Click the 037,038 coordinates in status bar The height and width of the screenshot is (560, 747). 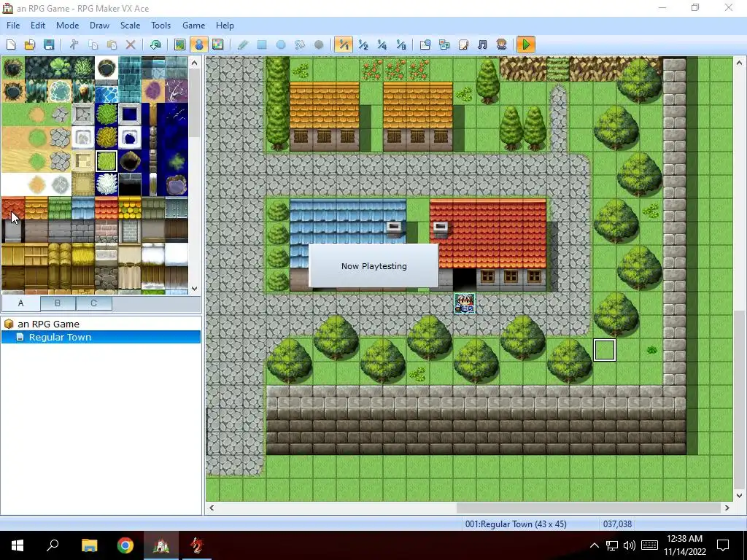click(617, 524)
